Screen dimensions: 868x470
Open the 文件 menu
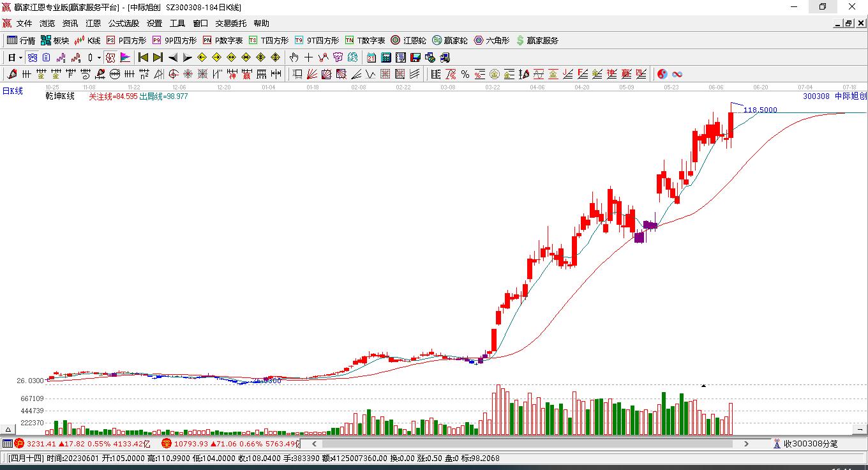click(24, 24)
